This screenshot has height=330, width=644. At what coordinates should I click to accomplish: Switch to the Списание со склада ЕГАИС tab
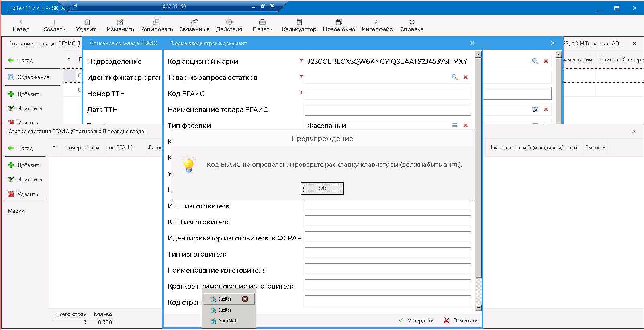(123, 43)
